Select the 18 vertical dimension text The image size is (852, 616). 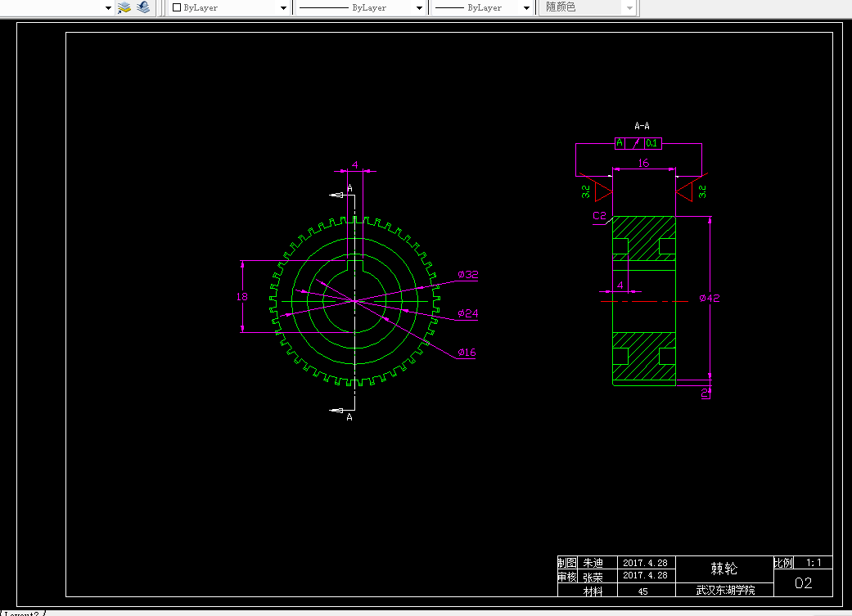[241, 297]
